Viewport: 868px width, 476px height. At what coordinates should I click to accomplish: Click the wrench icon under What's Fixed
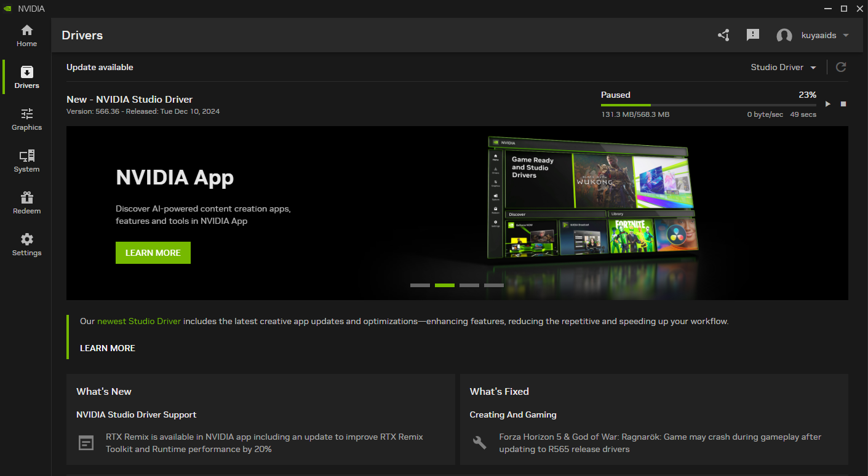(x=479, y=442)
